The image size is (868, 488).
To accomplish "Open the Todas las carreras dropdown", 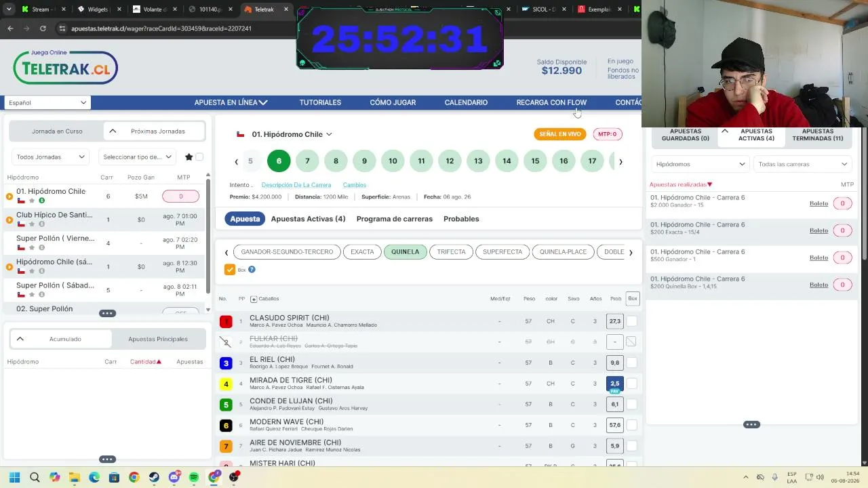I will point(803,164).
